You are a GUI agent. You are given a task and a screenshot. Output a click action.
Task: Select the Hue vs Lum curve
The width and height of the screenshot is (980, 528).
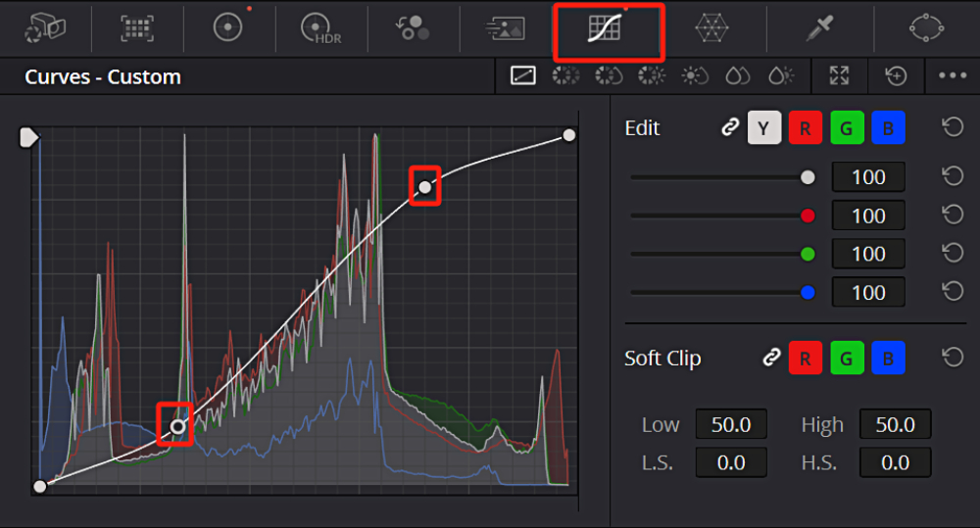652,75
